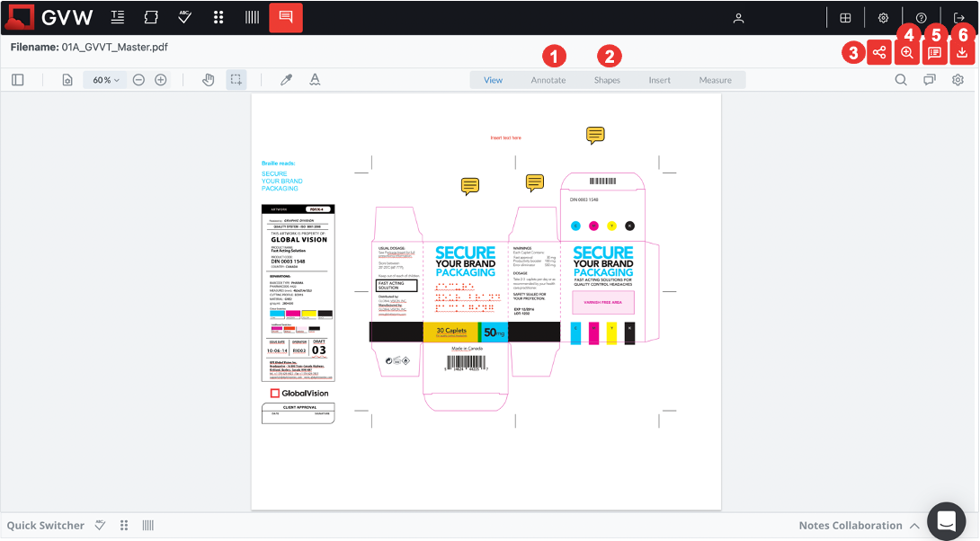Click the red share button

[x=878, y=52]
